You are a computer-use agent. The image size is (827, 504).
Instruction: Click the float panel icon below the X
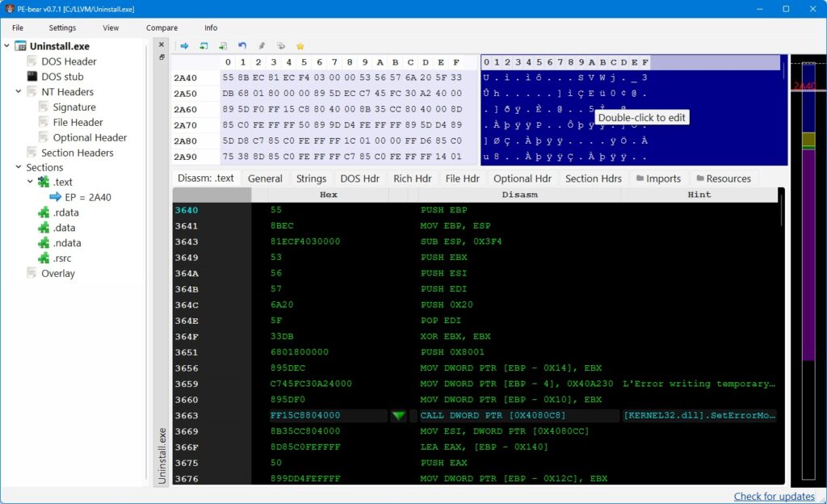(x=162, y=57)
